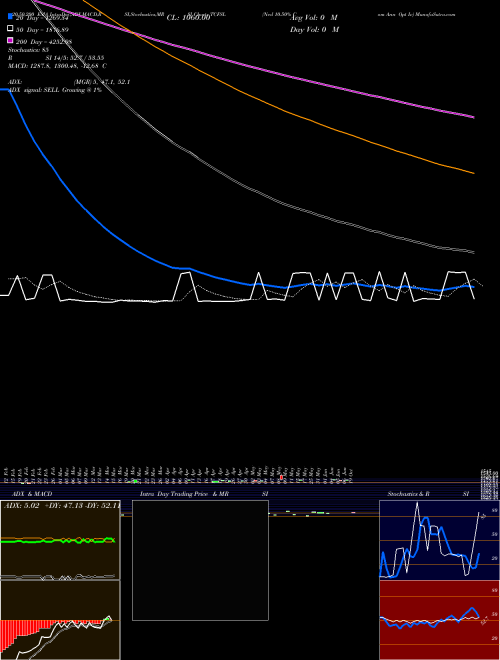Click the magenta 200 Day legend swatch
Image resolution: width=500 pixels, height=660 pixels.
(x=11, y=40)
